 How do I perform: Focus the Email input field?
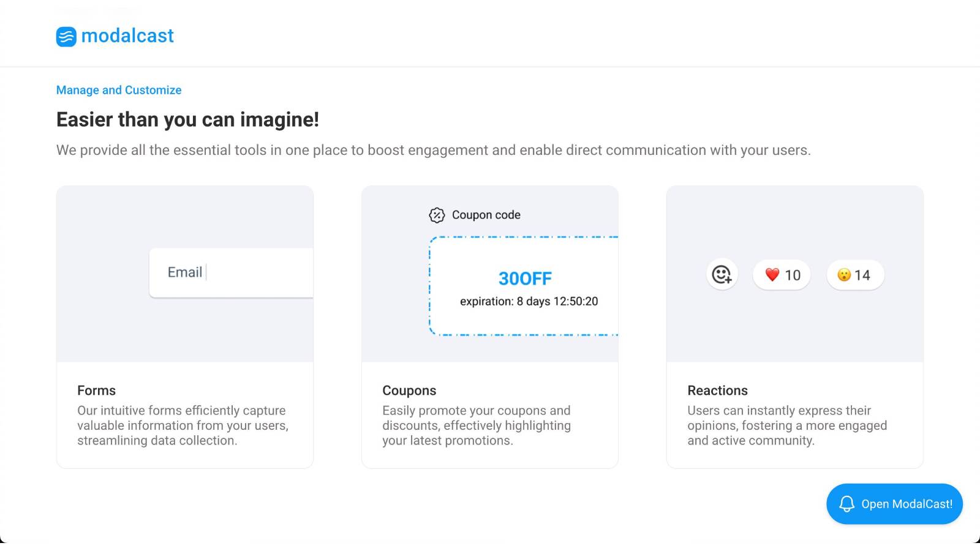click(x=231, y=272)
